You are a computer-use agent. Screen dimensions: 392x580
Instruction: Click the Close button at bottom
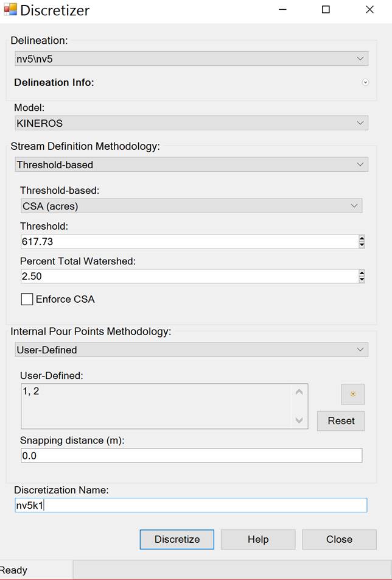click(339, 539)
